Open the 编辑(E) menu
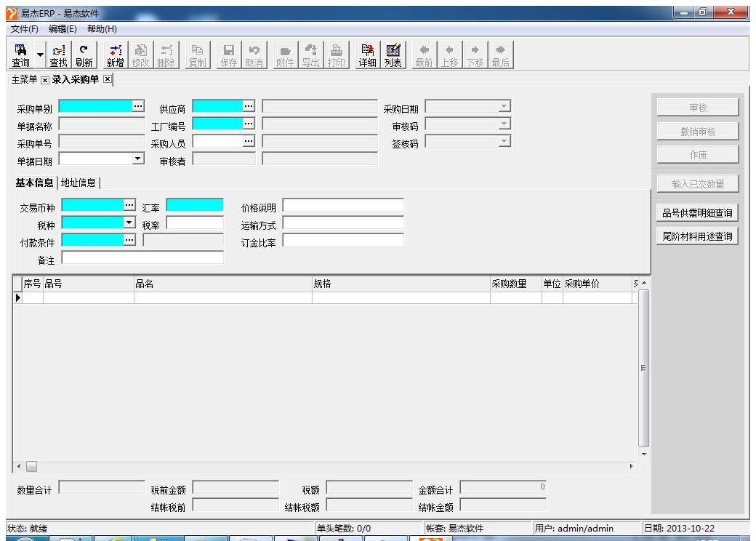Screen dimensions: 756x541 pyautogui.click(x=63, y=28)
